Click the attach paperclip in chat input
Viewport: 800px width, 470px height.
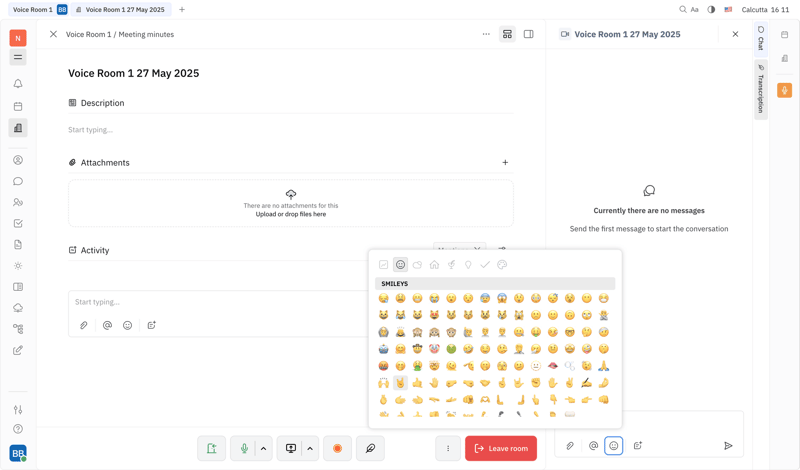click(x=570, y=446)
